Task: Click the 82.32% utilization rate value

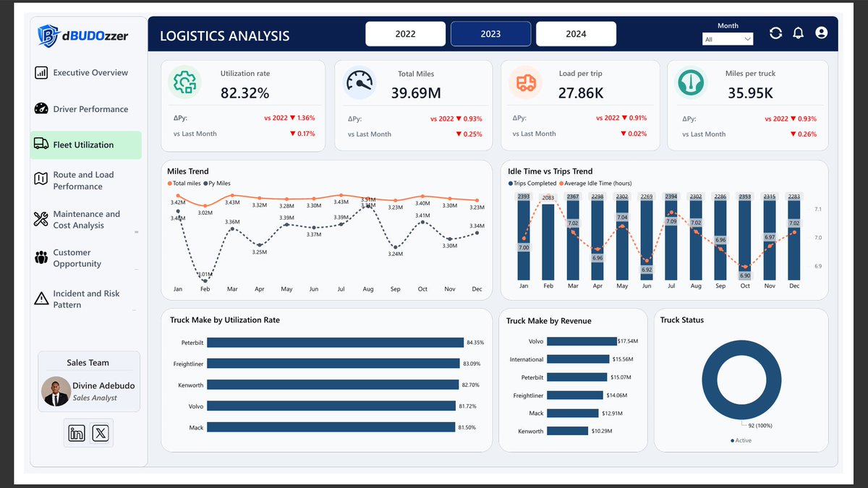Action: click(x=244, y=93)
